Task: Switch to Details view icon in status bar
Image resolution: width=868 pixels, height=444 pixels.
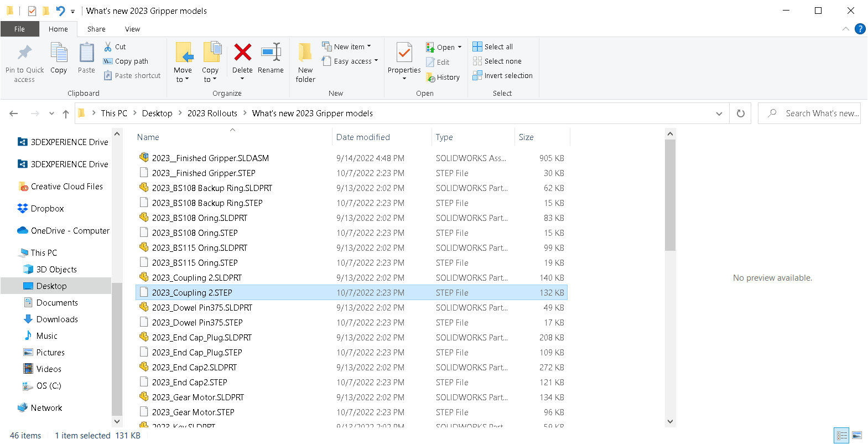Action: (841, 436)
